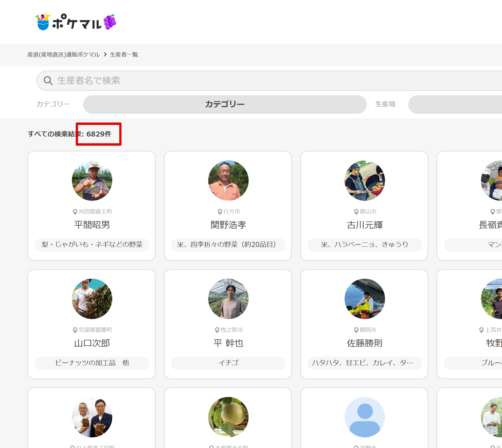The height and width of the screenshot is (448, 502).
Task: Click the search results count 6829件
Action: coord(99,134)
